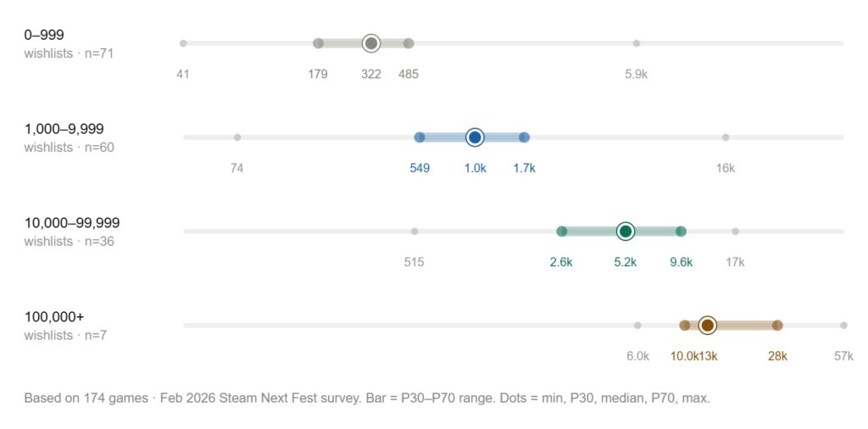This screenshot has width=868, height=429.
Task: Select the min dot above the 41 label
Action: pyautogui.click(x=183, y=43)
